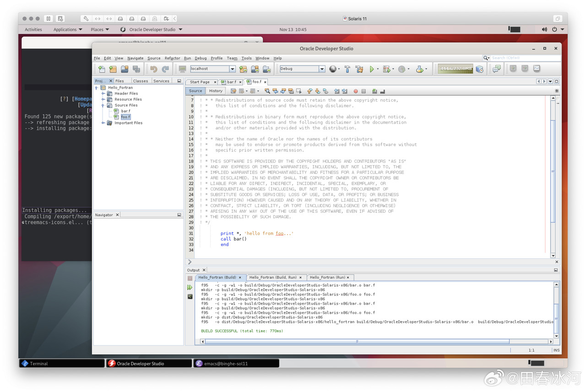Screen dimensions: 586x392
Task: Switch to the Services panel tab
Action: tap(161, 81)
